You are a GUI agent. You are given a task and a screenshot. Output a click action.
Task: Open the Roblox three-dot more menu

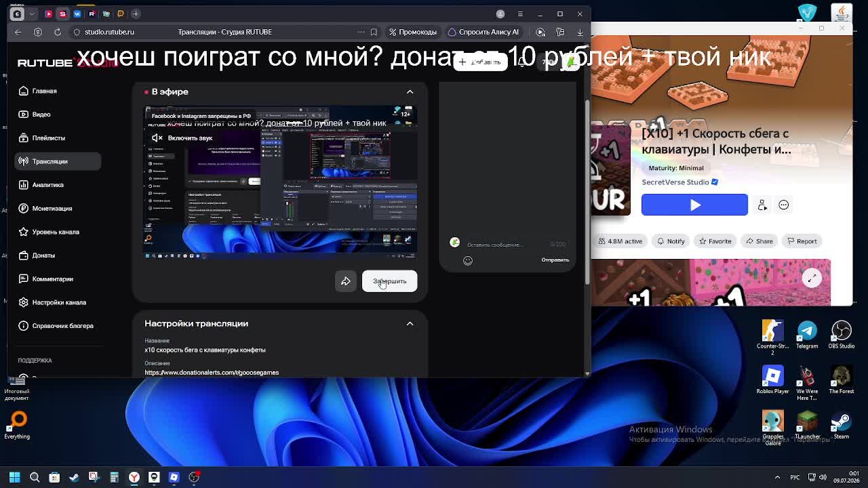[x=784, y=205]
